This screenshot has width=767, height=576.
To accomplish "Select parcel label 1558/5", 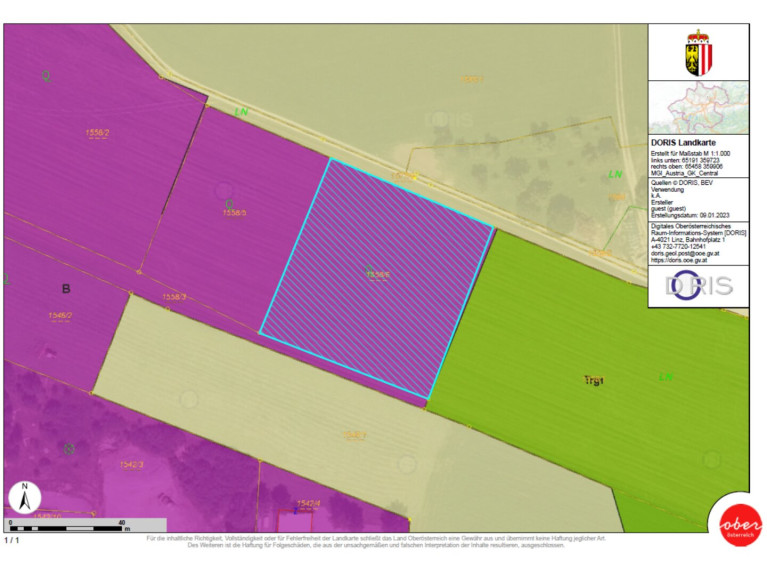I will [233, 213].
